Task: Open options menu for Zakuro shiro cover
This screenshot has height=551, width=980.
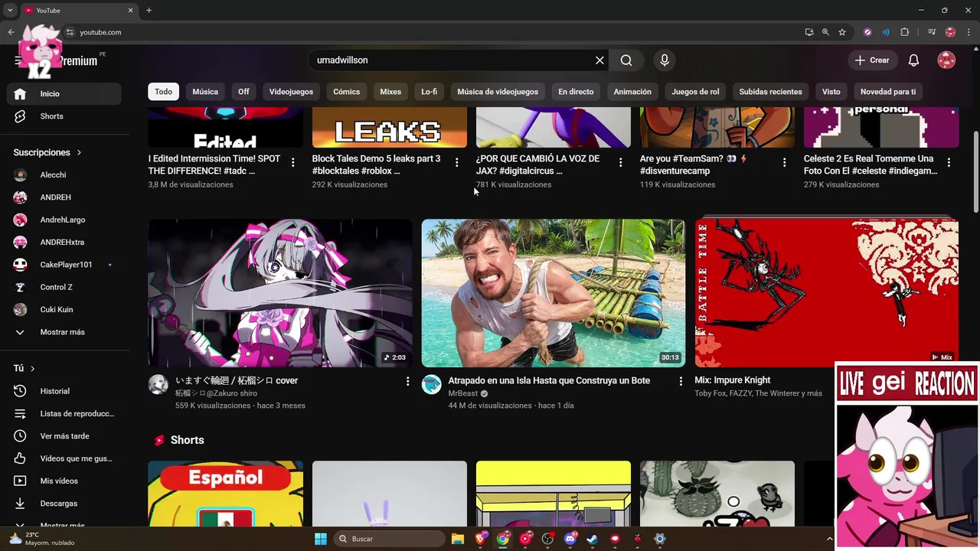Action: tap(407, 381)
